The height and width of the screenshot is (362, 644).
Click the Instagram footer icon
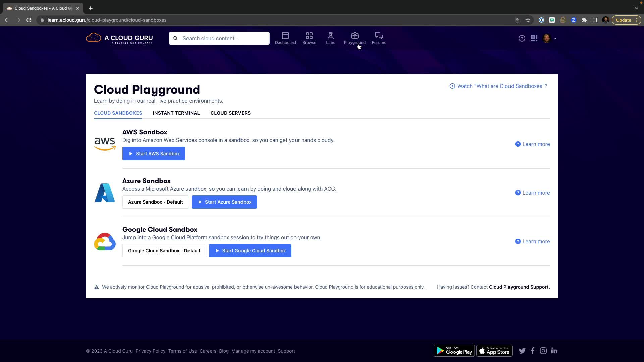pos(543,351)
